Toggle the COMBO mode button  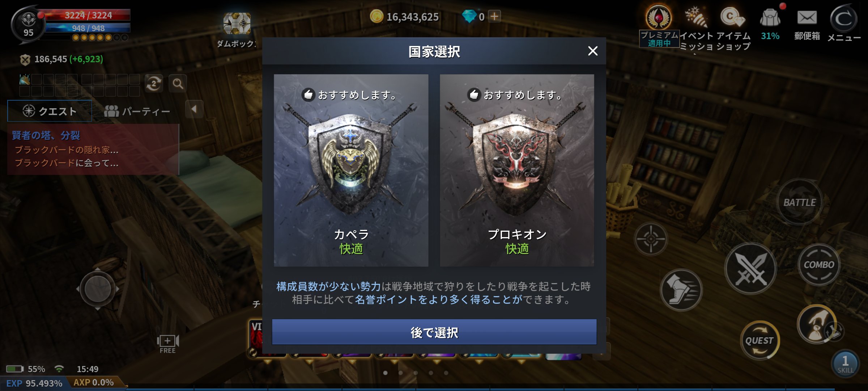coord(819,265)
